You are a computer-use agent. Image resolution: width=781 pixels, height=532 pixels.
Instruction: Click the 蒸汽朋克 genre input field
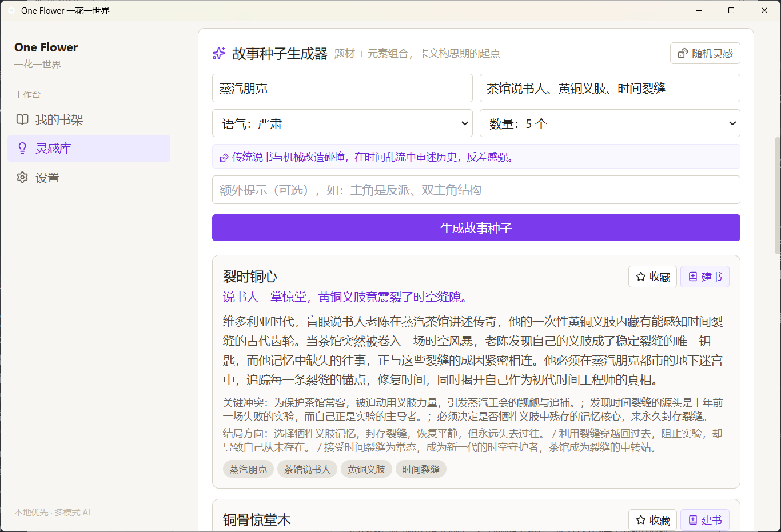[x=342, y=88]
